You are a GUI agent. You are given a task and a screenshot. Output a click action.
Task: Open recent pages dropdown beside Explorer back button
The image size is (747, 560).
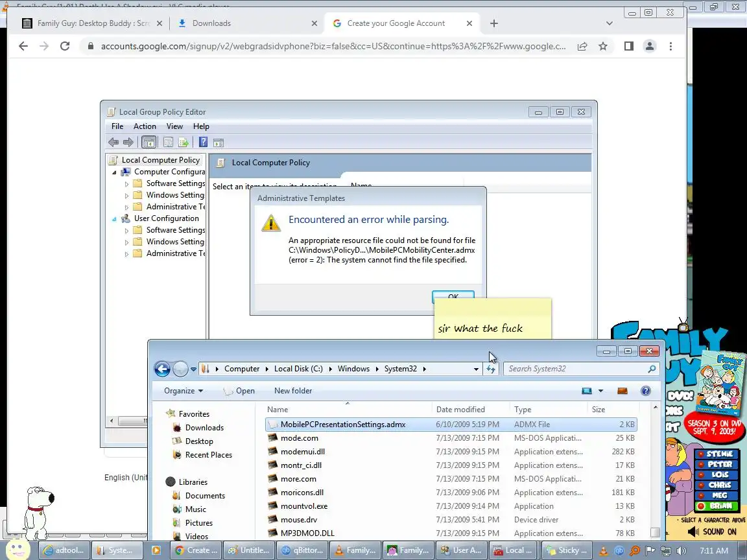pos(193,369)
